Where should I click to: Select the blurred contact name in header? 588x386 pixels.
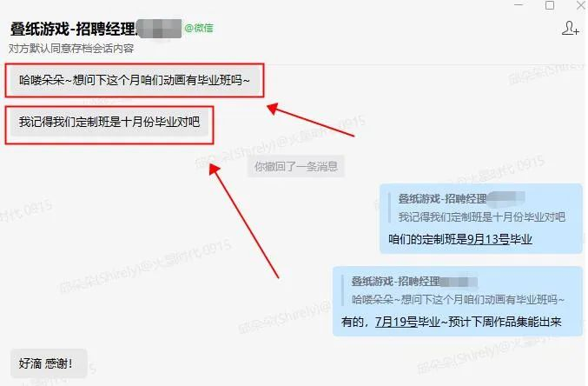(159, 29)
